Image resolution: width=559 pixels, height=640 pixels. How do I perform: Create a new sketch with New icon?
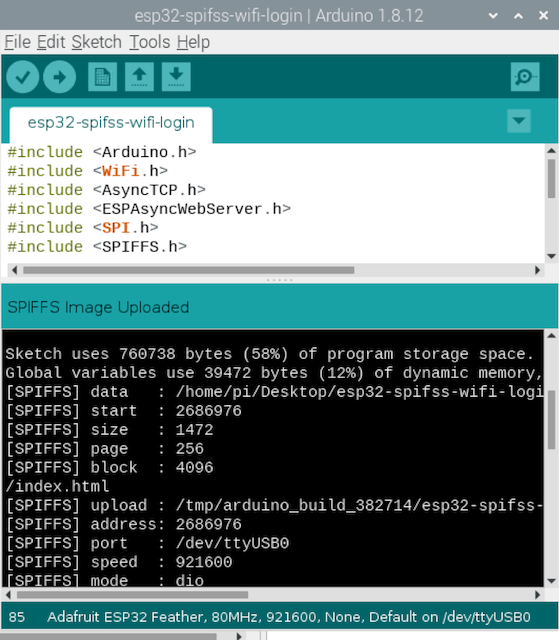coord(102,77)
